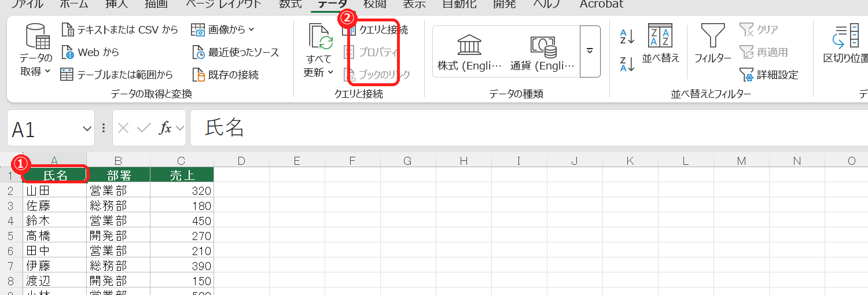Viewport: 868px width, 295px height.
Task: Switch to the 描画 tab
Action: point(155,4)
